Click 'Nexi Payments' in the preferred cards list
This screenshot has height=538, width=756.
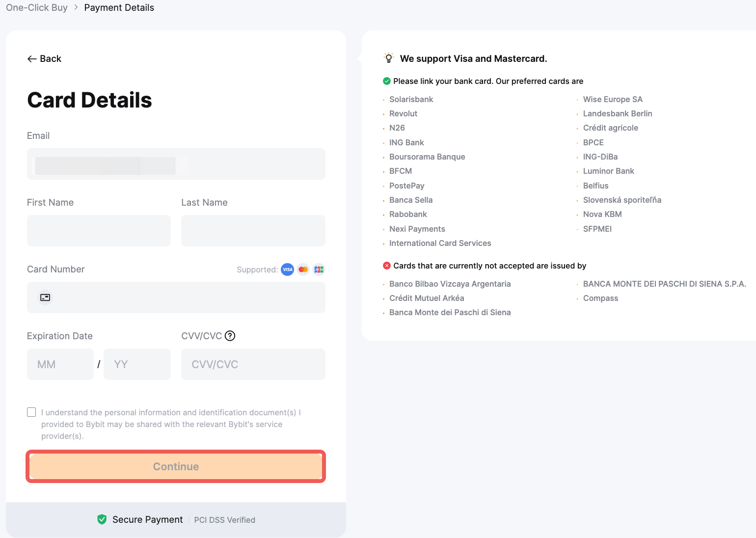click(x=417, y=229)
